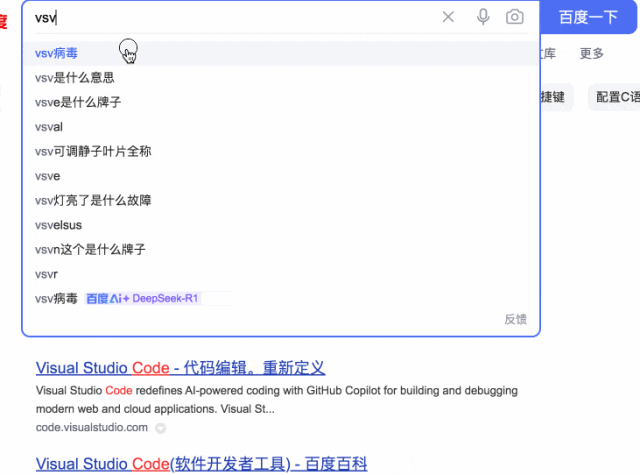This screenshot has width=640, height=475.
Task: Choose the vsvelsus suggestion
Action: 282,225
